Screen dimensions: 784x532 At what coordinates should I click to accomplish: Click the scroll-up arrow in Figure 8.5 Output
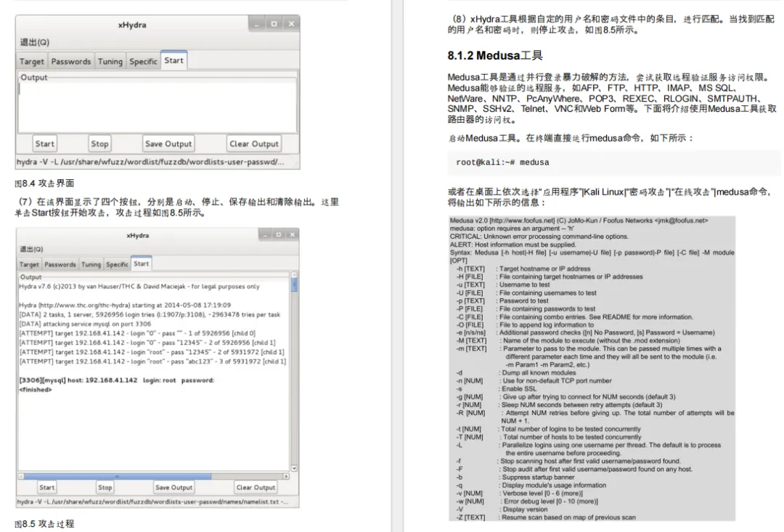point(295,274)
